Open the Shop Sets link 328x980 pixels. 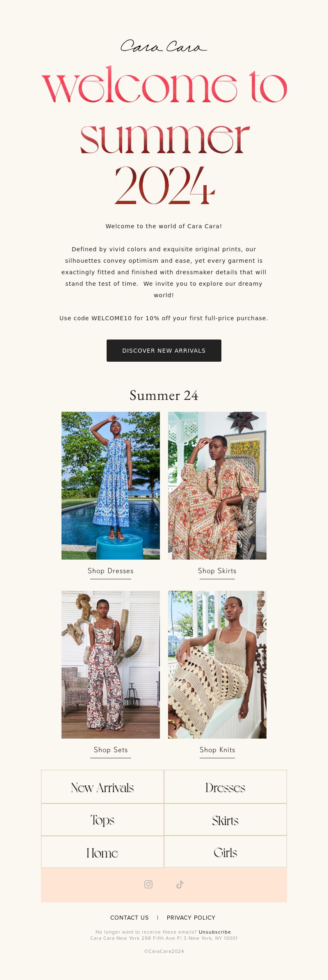point(111,750)
